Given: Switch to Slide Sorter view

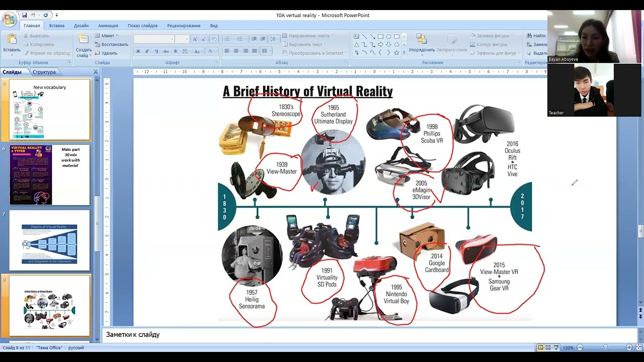Looking at the screenshot, I should point(548,347).
